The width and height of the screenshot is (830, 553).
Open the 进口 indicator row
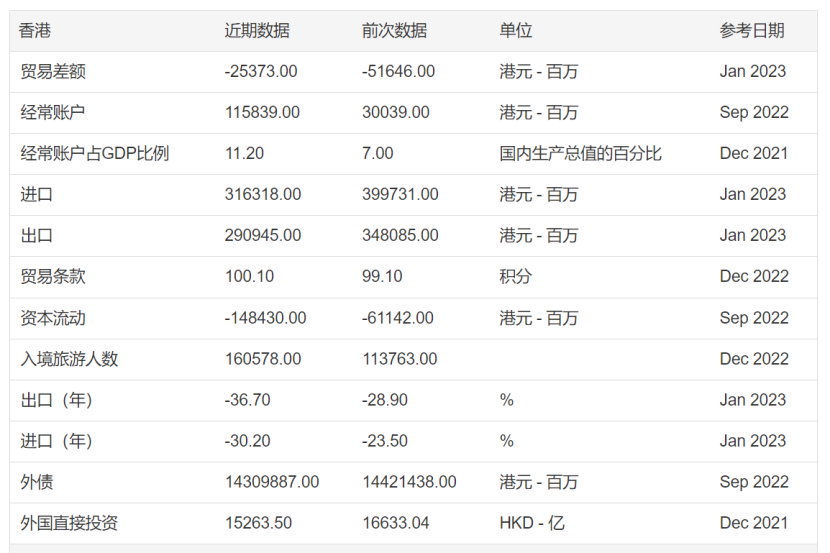tap(37, 194)
